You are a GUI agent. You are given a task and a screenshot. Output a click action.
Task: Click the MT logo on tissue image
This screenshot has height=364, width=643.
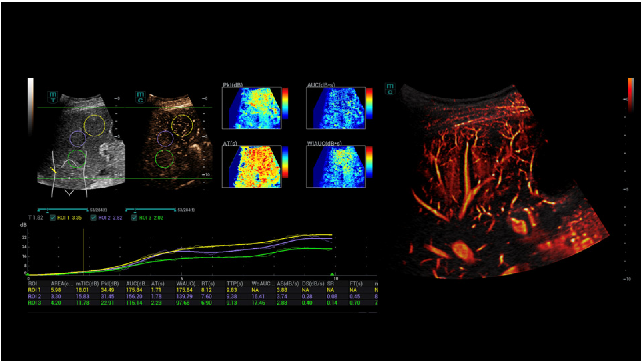53,97
